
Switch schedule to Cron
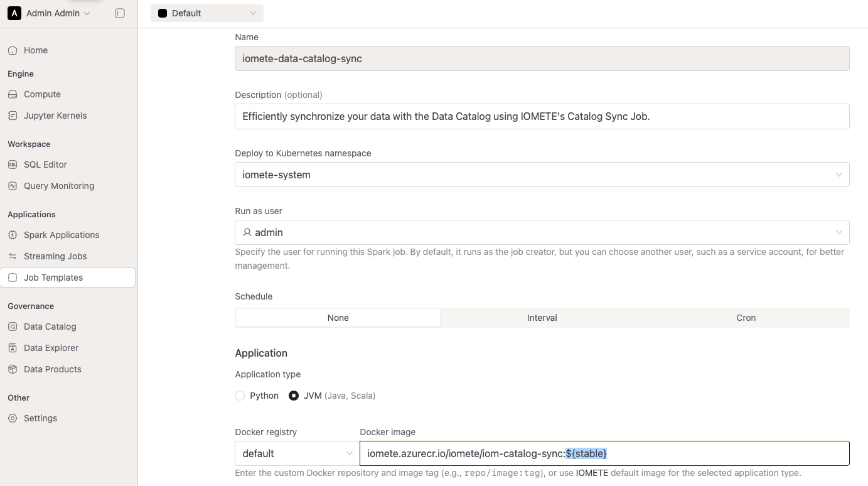click(746, 318)
